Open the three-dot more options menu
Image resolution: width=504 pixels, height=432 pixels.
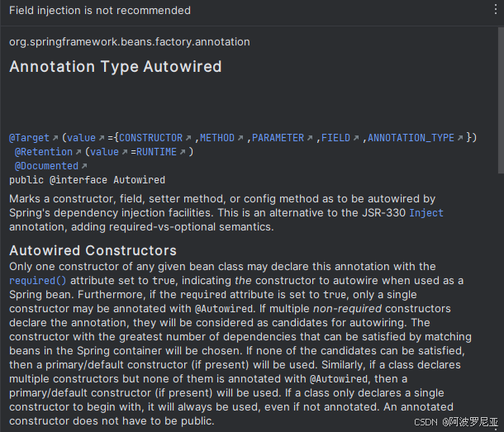[495, 10]
